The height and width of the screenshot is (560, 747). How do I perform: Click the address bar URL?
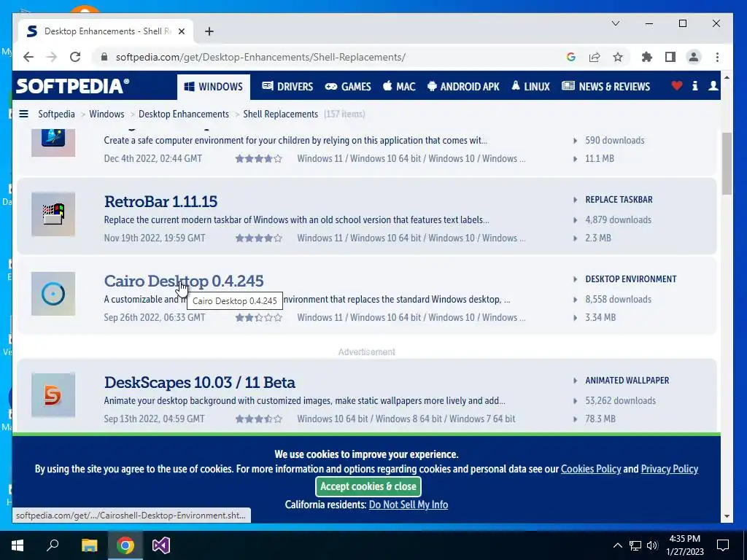[x=260, y=57]
